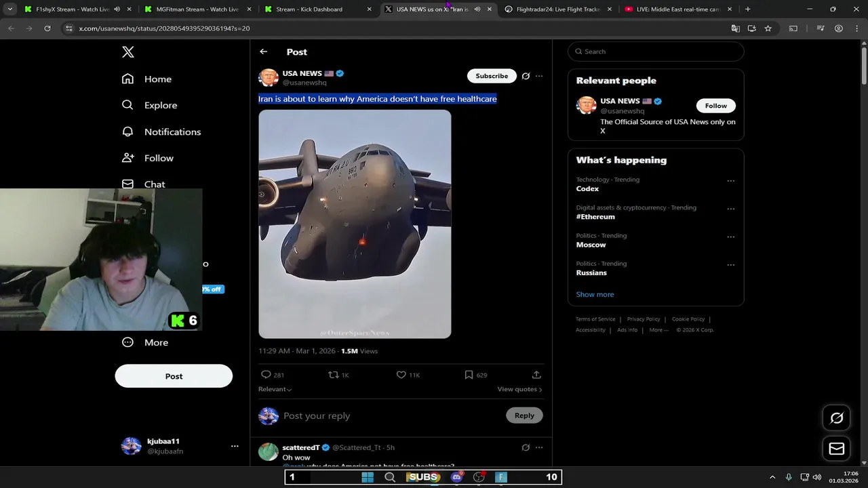Click the large Post compose button
Viewport: 868px width, 488px height.
tap(174, 376)
